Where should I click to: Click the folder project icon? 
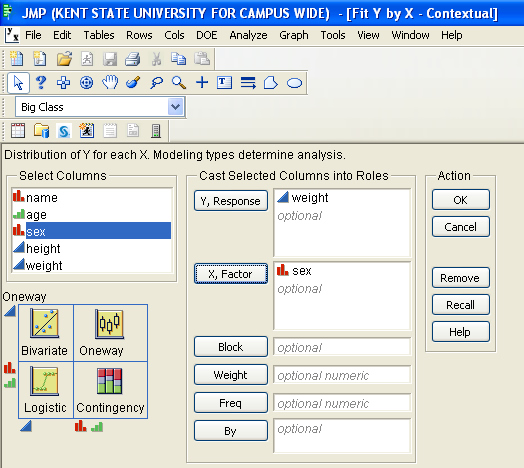tap(41, 130)
